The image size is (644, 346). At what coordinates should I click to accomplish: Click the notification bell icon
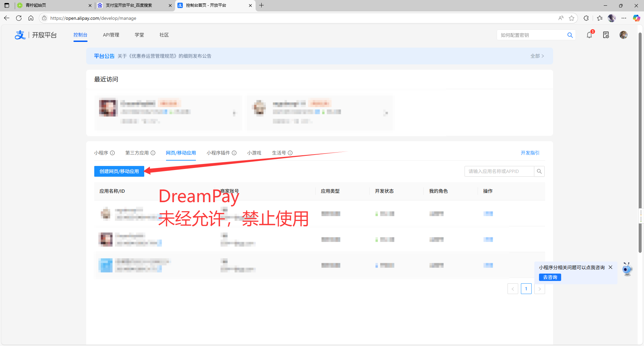589,35
